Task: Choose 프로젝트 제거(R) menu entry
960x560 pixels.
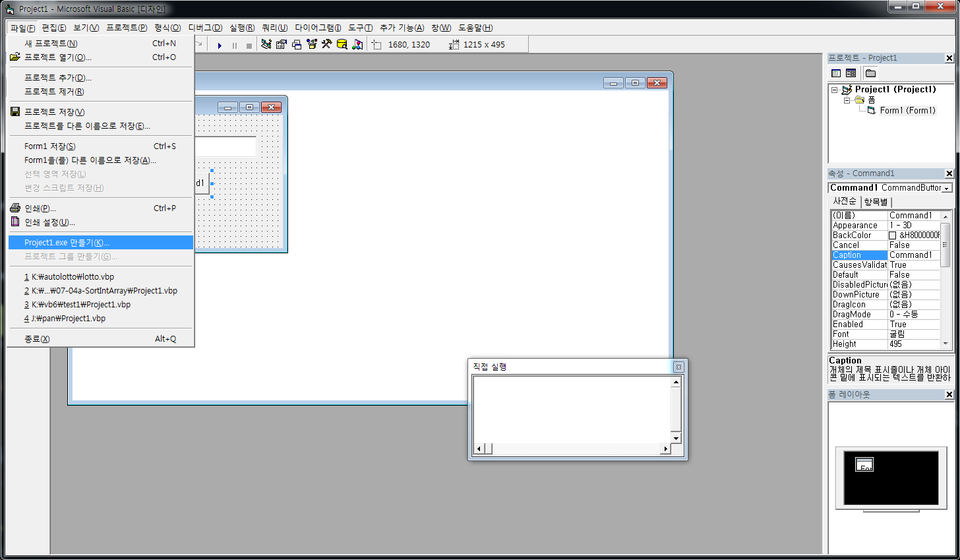Action: (101, 91)
